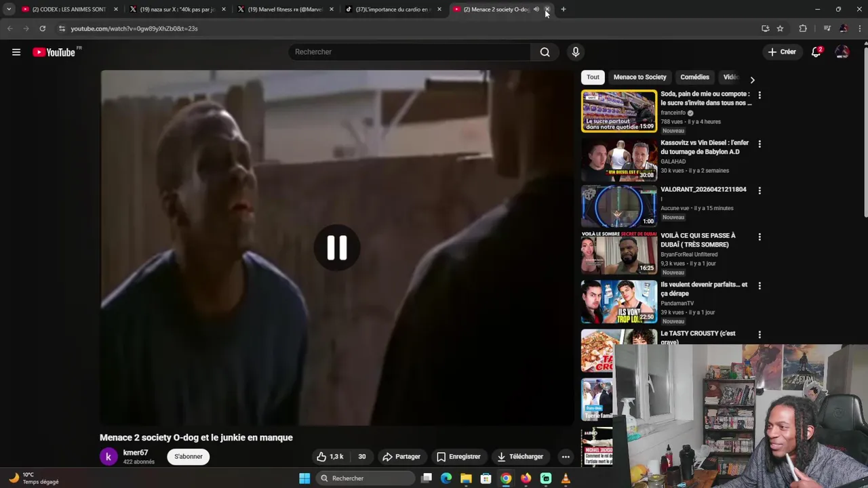Open more actions ellipsis below video
This screenshot has height=488, width=868.
point(566,457)
